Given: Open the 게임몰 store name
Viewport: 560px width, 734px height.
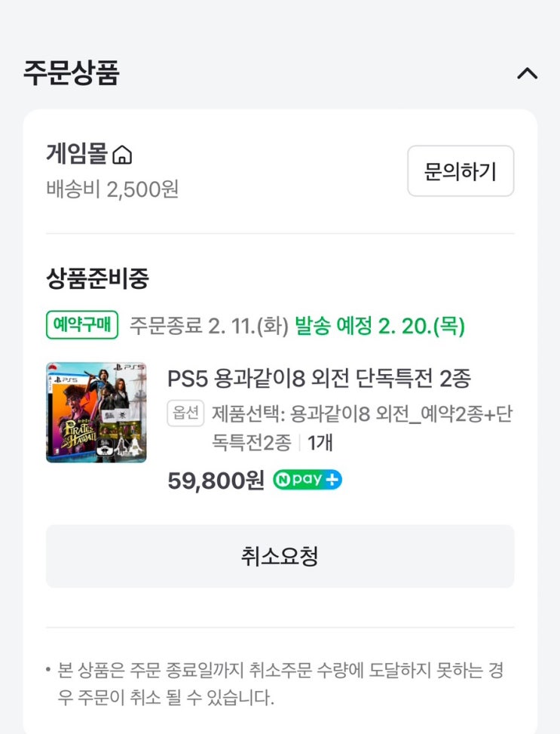Looking at the screenshot, I should point(77,154).
